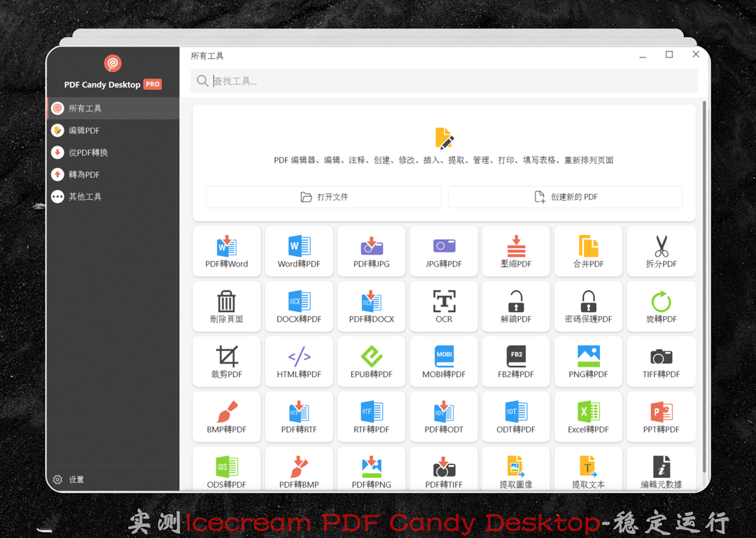Launch the PDF轉RTF tool
Screen dimensions: 756x538
click(x=299, y=417)
